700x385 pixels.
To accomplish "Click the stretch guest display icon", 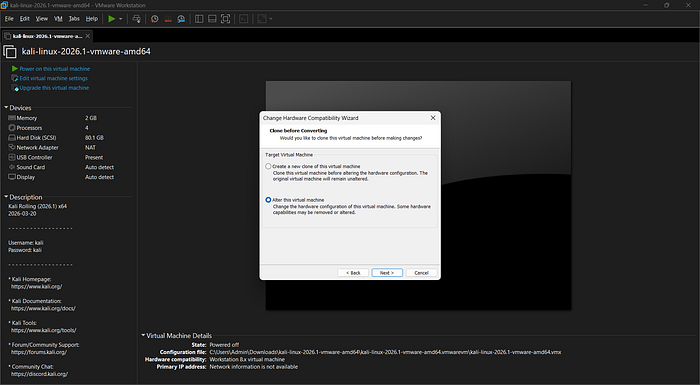I will click(x=262, y=19).
